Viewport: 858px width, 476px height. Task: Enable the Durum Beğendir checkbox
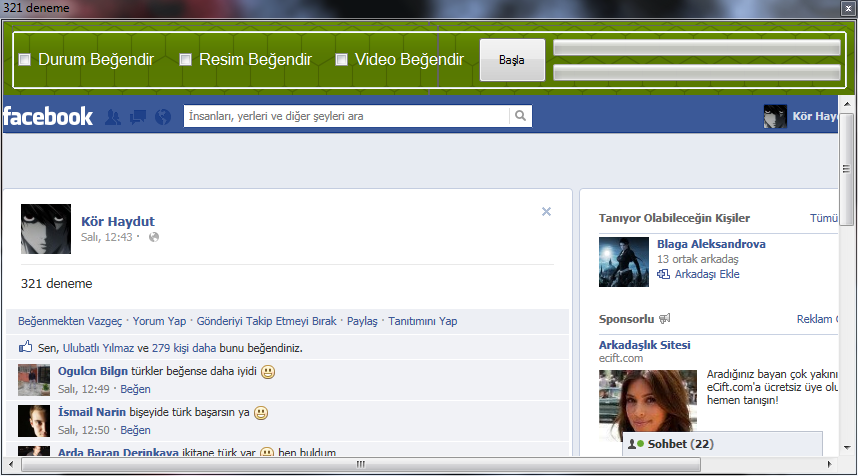tap(25, 60)
